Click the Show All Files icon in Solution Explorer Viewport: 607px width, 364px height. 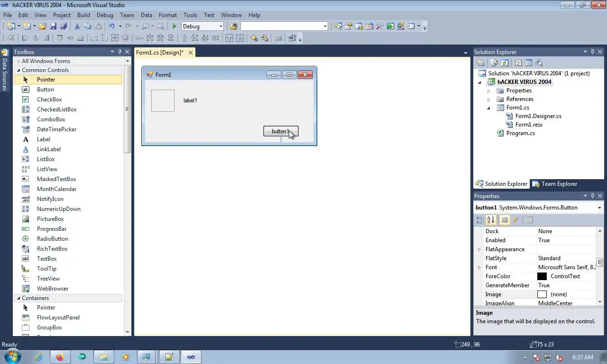pos(494,63)
